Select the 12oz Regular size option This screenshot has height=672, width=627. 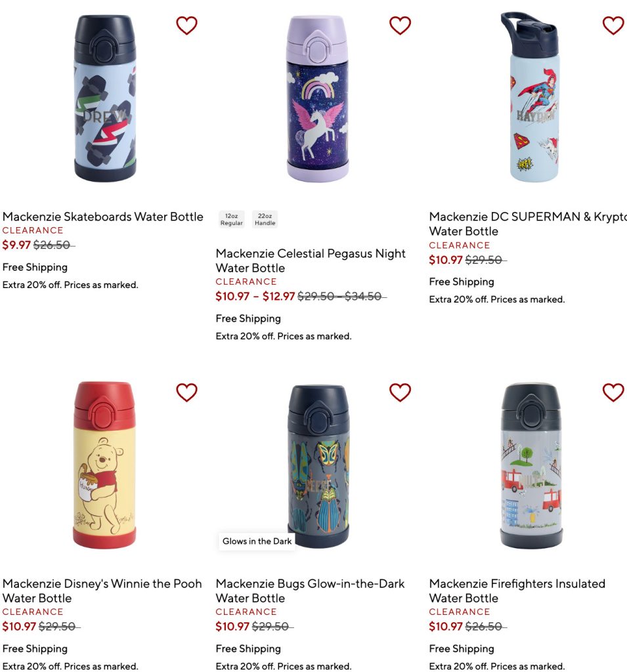pyautogui.click(x=232, y=219)
